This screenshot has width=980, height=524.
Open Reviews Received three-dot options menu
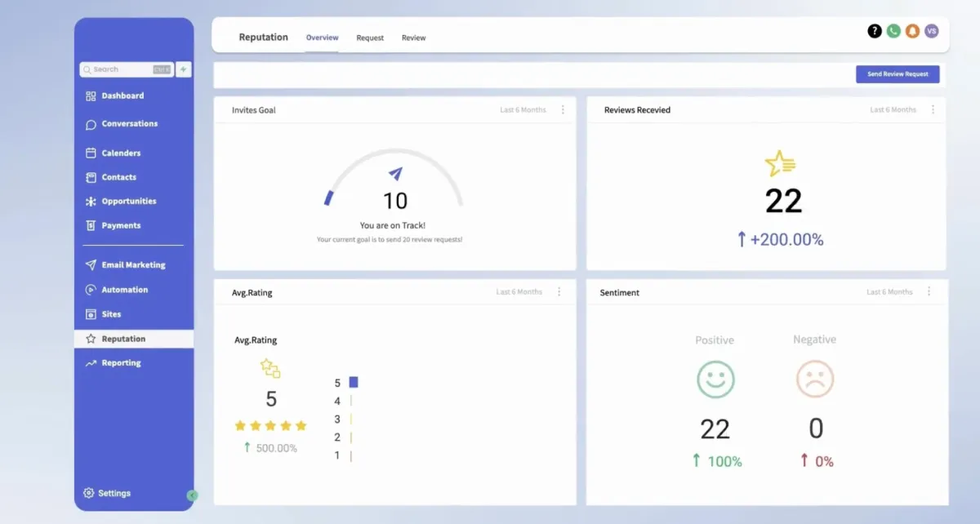tap(933, 109)
